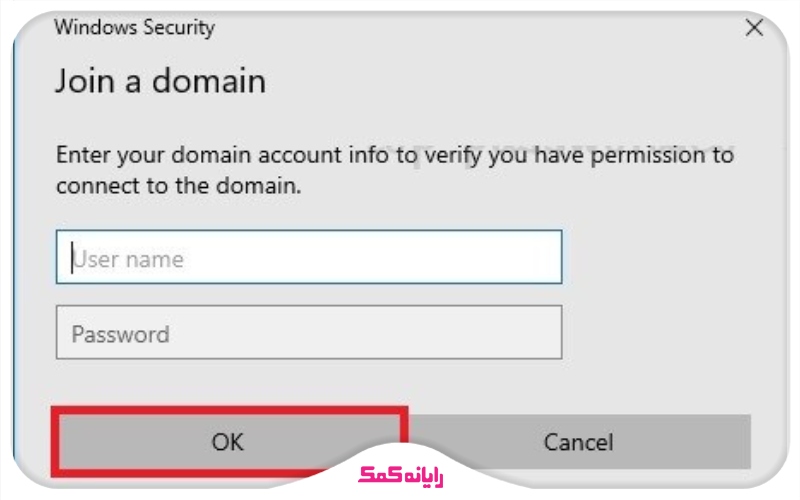This screenshot has width=800, height=500.
Task: Click the "connect to the domain." text line
Action: click(x=178, y=186)
